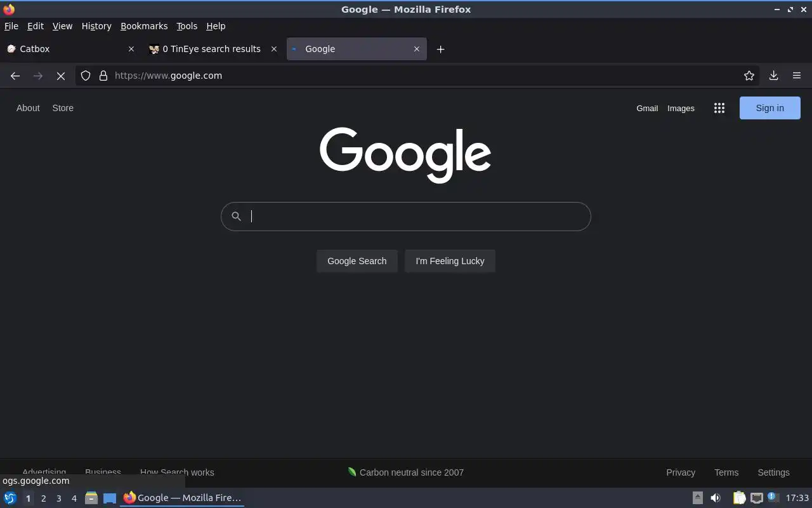Click the Firefox logo in title bar
The width and height of the screenshot is (812, 508).
[x=9, y=10]
